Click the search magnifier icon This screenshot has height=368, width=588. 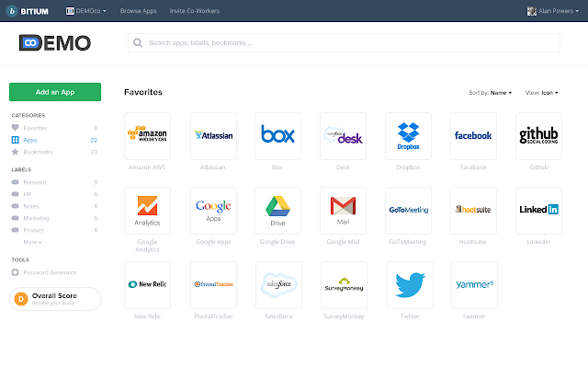point(138,43)
